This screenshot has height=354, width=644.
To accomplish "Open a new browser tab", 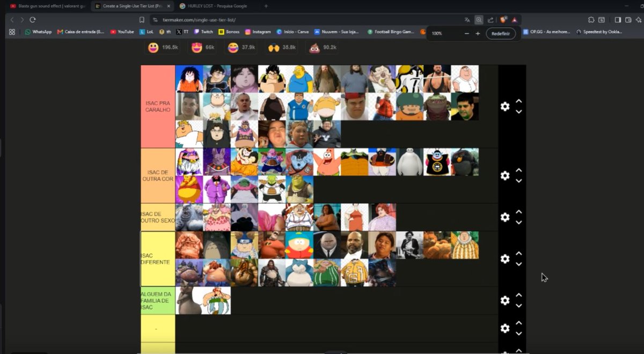I will coord(266,6).
